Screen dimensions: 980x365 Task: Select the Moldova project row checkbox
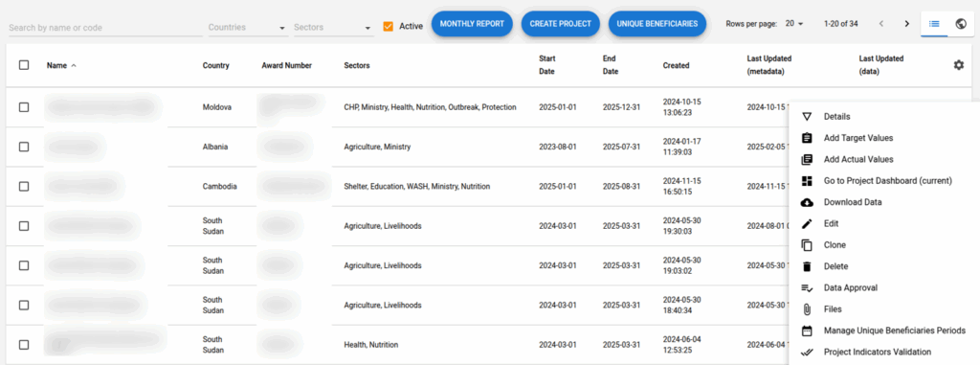point(24,107)
